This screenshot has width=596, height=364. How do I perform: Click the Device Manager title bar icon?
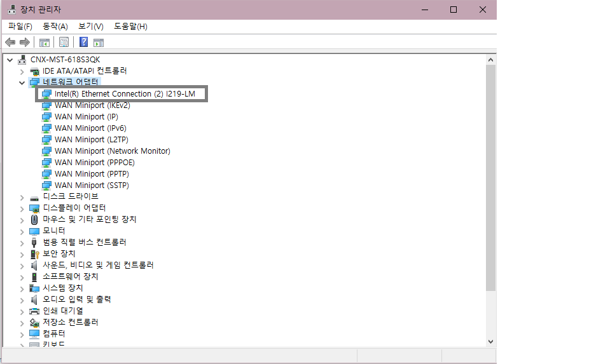12,10
